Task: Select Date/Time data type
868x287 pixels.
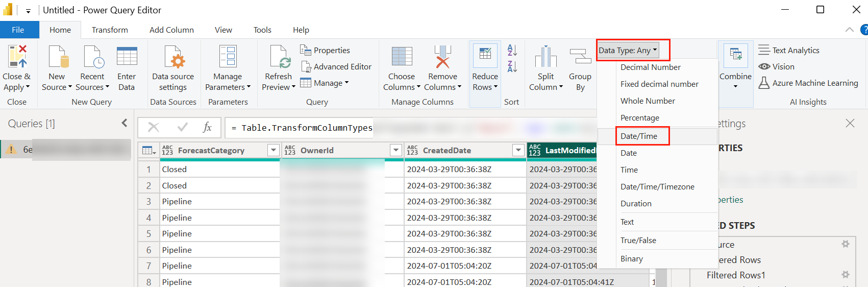Action: [x=658, y=136]
